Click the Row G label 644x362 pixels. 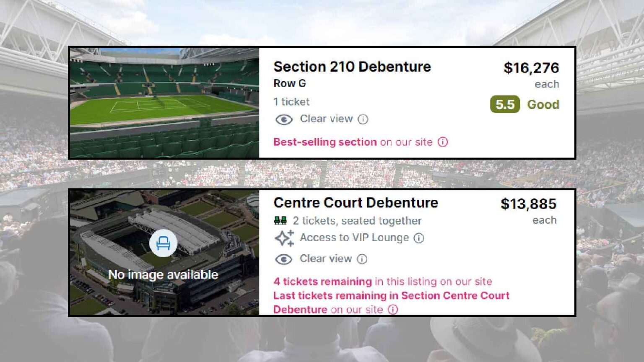[x=289, y=83]
